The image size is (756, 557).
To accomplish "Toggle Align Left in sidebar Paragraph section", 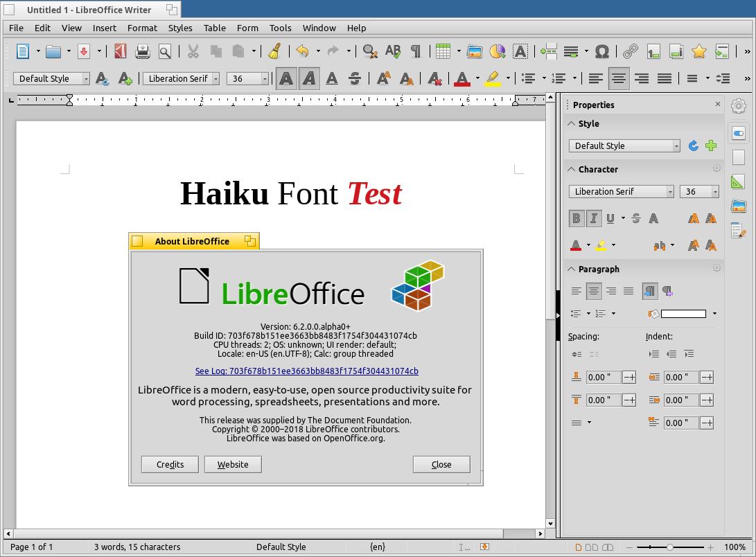I will [x=576, y=291].
